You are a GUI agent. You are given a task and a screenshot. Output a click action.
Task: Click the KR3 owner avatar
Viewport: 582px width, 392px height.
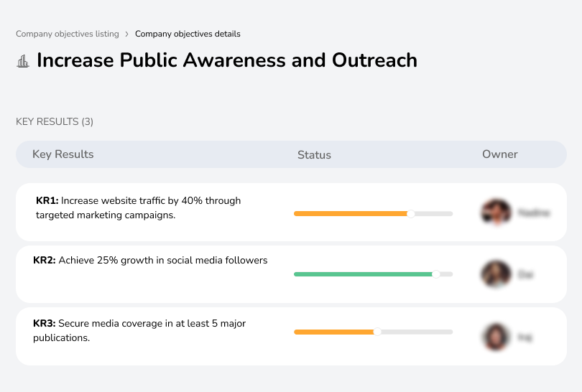tap(496, 337)
